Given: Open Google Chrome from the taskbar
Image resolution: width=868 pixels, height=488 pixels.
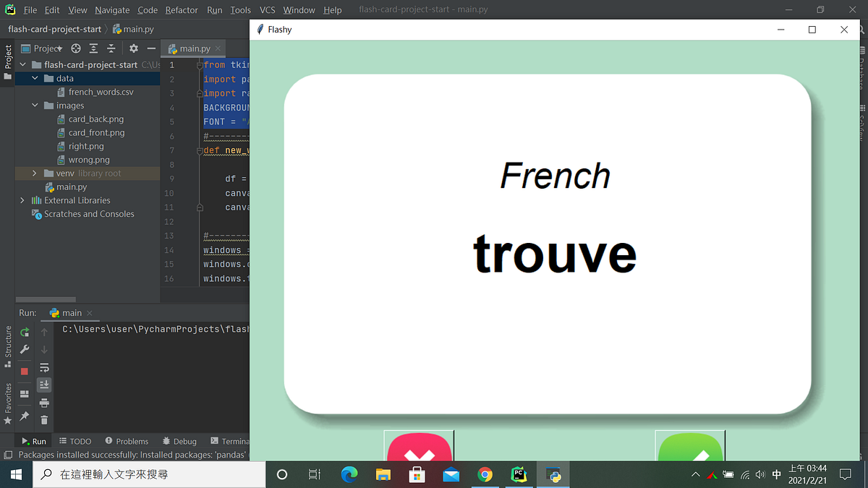Looking at the screenshot, I should pyautogui.click(x=485, y=474).
